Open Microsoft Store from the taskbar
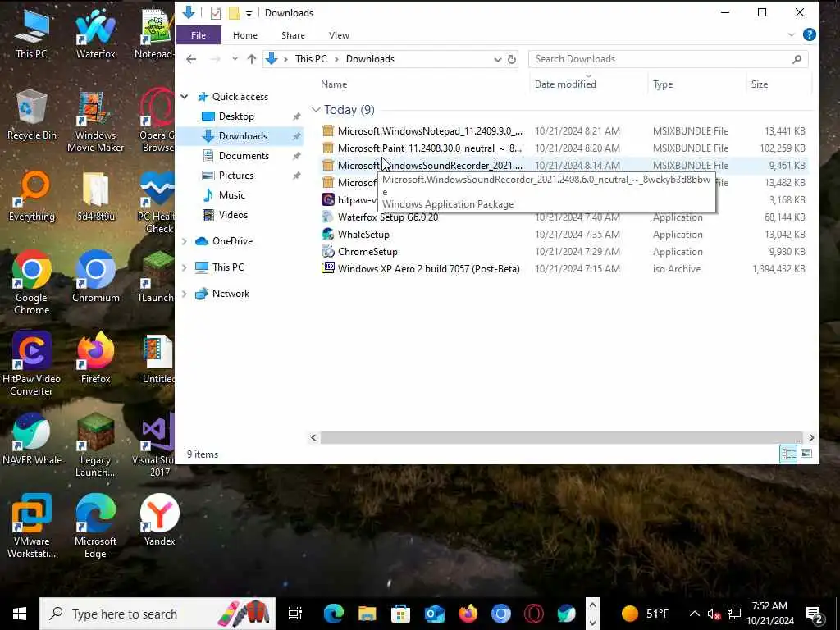 point(400,614)
